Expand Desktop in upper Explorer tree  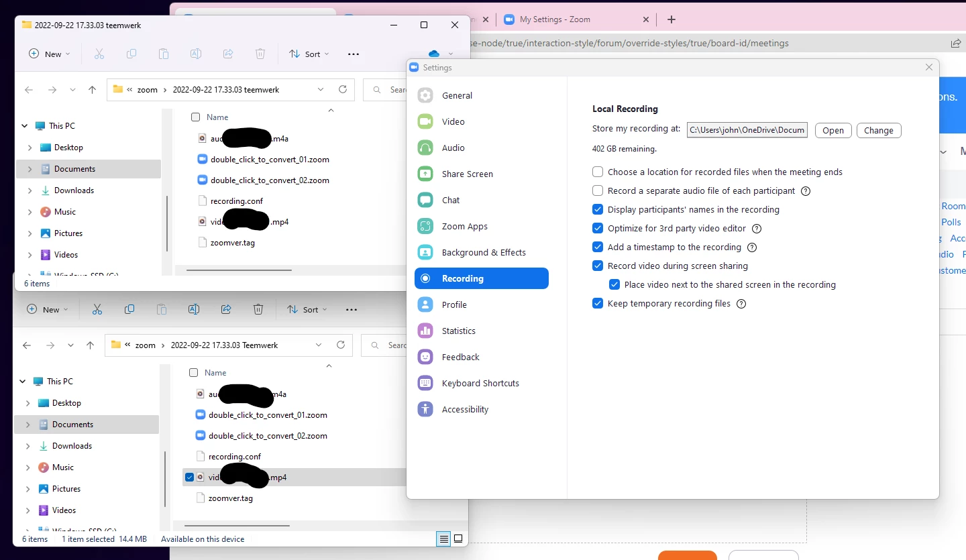tap(30, 148)
